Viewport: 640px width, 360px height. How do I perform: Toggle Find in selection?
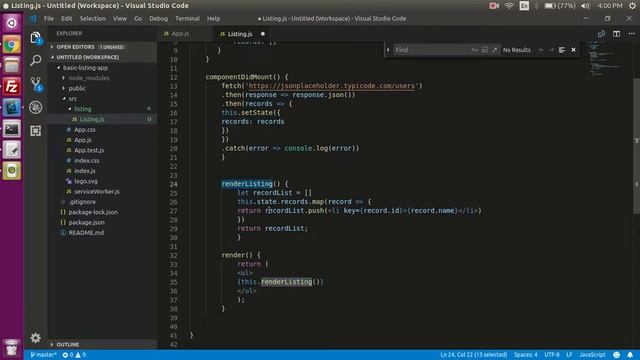562,50
